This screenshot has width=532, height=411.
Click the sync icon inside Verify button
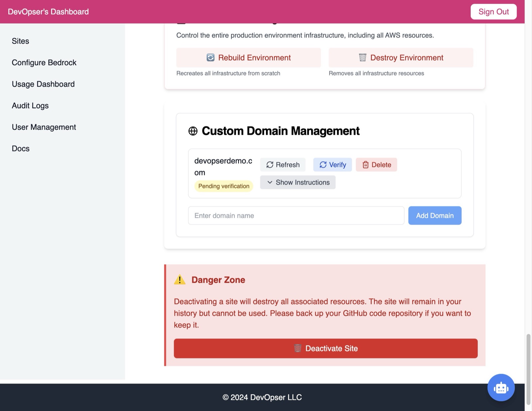(323, 165)
